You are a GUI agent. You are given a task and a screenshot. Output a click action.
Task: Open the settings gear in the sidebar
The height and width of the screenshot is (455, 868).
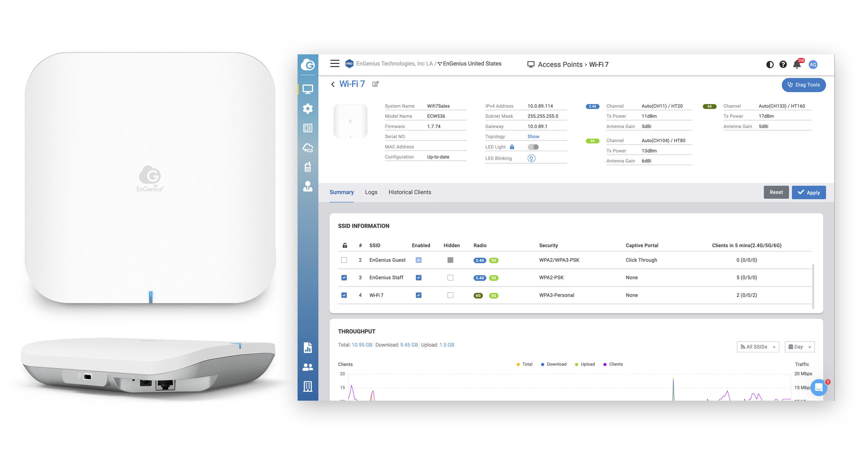(x=308, y=109)
